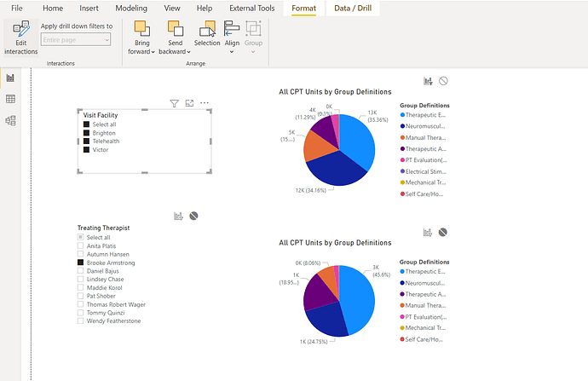Open the Selection pane
This screenshot has height=381, width=588.
pos(207,34)
